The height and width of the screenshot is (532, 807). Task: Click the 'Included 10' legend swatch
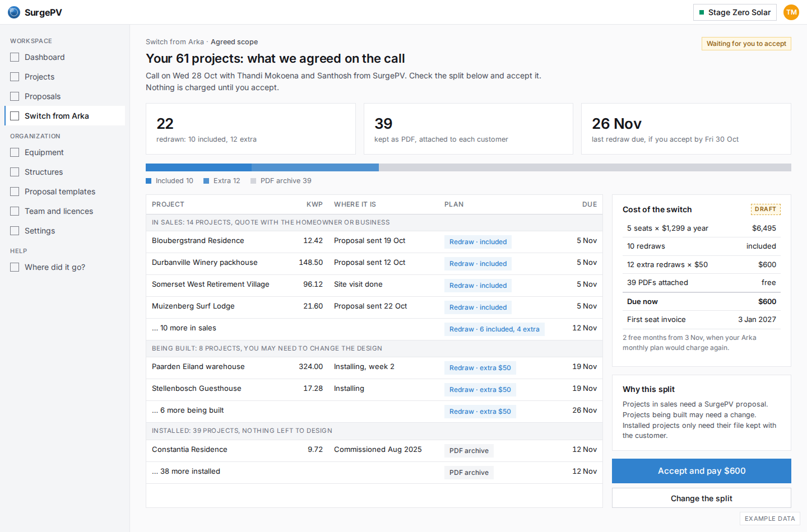[149, 181]
